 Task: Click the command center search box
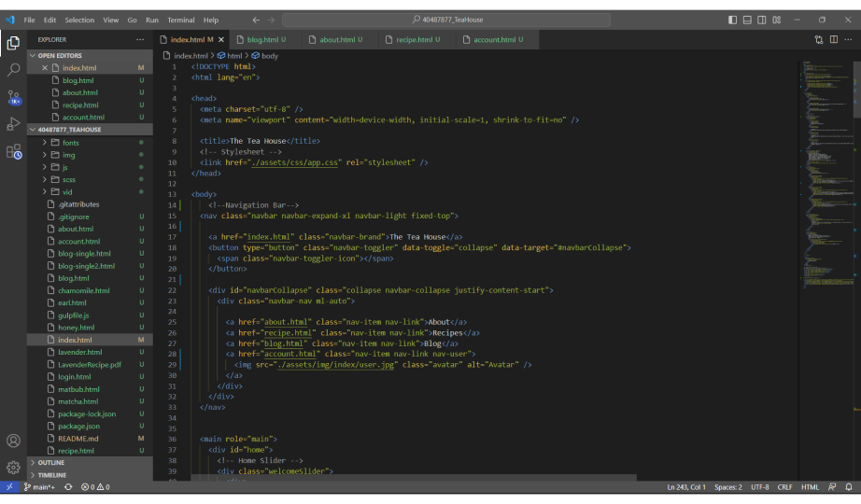click(446, 20)
